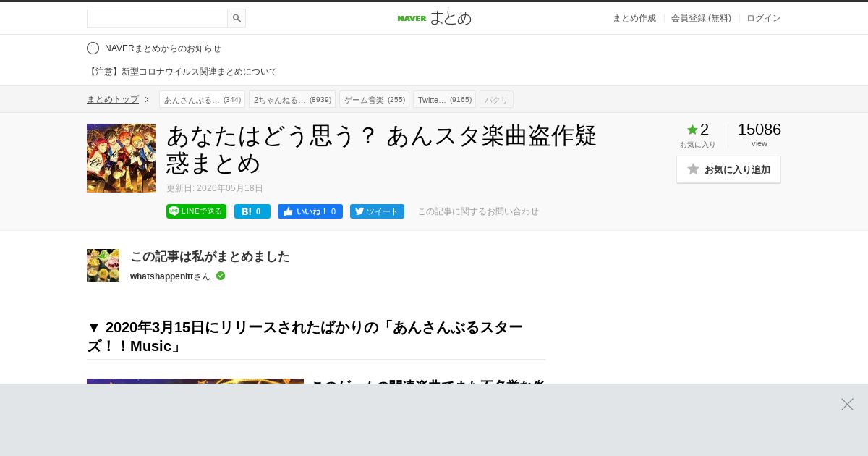Close the bottom banner with X
Image resolution: width=868 pixels, height=456 pixels.
pos(847,404)
